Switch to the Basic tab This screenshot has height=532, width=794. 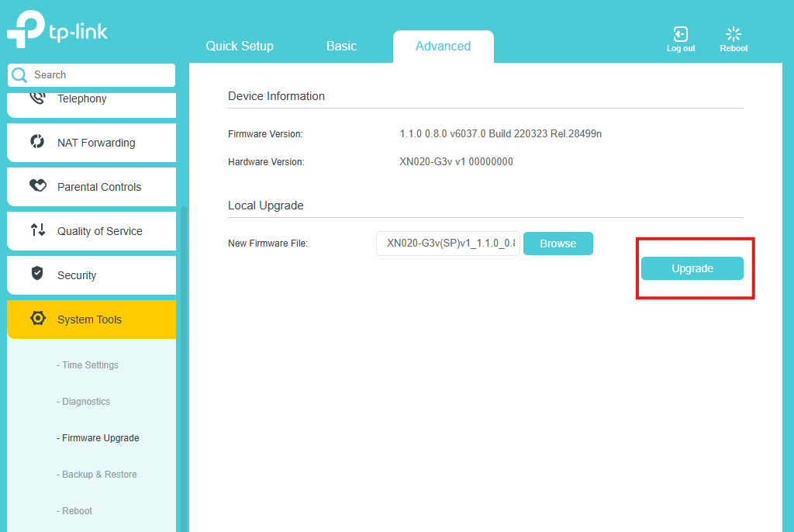pyautogui.click(x=341, y=46)
